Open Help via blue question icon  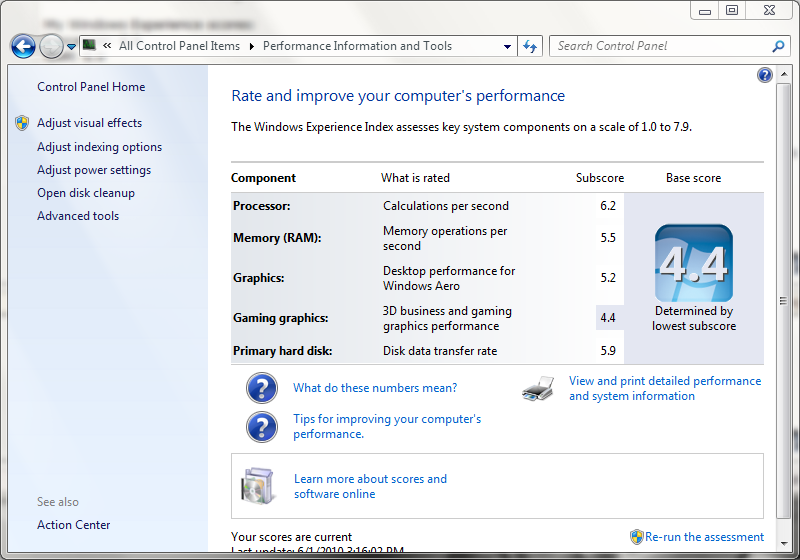tap(765, 75)
